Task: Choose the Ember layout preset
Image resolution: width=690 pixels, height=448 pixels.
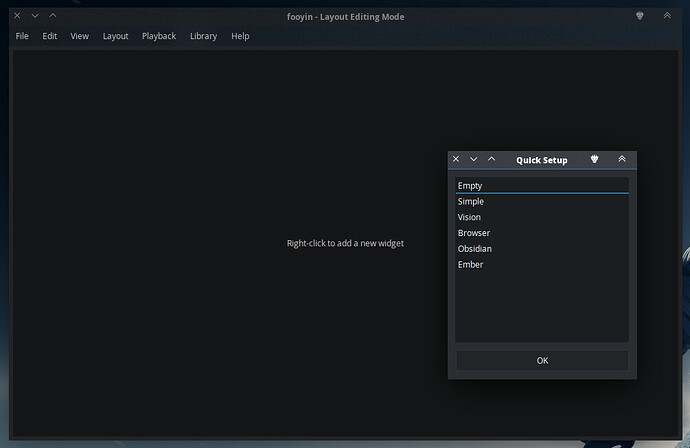Action: [471, 265]
